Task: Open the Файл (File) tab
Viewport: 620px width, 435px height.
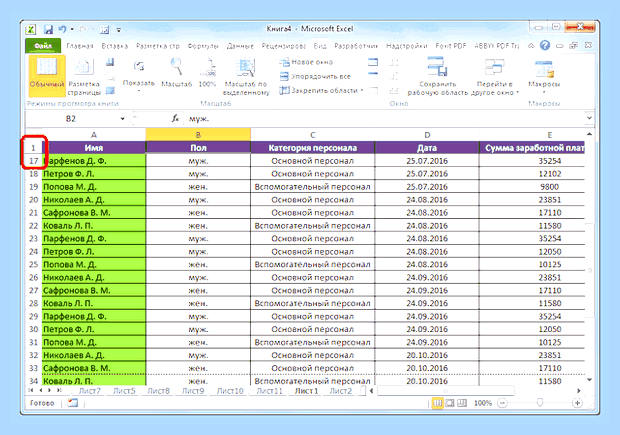Action: 43,46
